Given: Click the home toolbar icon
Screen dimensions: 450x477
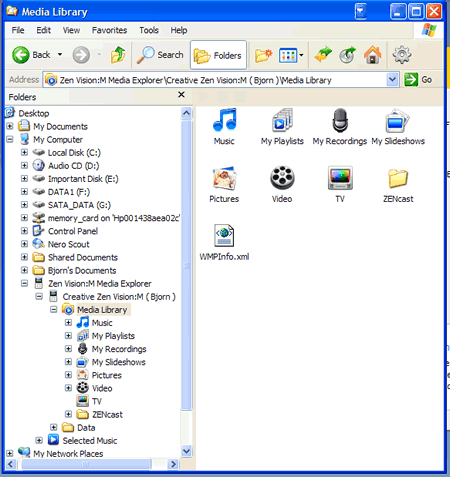Looking at the screenshot, I should click(x=372, y=55).
